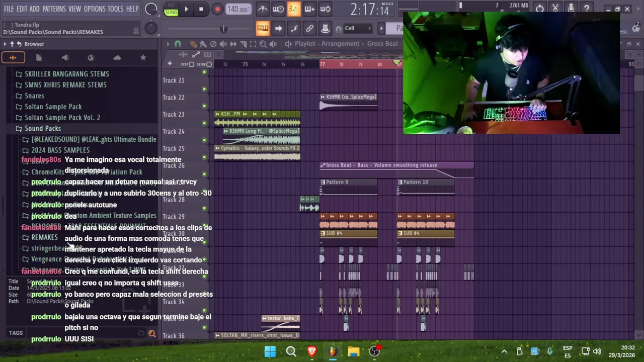Select the Delete tool in playlist

pyautogui.click(x=213, y=44)
